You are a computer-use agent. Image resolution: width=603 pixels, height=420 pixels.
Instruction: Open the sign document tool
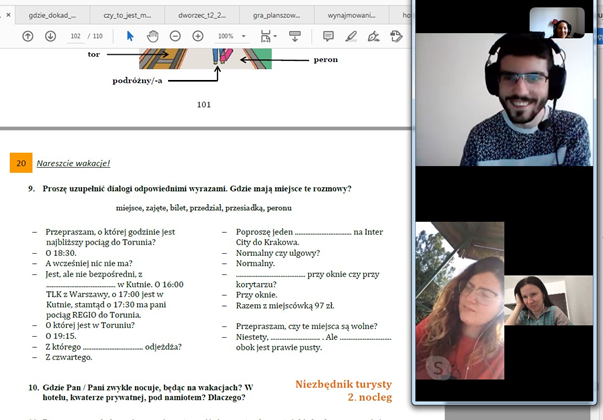tap(374, 36)
